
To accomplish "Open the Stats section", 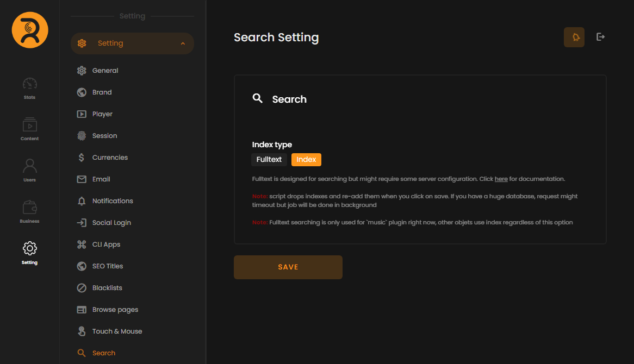I will [29, 89].
